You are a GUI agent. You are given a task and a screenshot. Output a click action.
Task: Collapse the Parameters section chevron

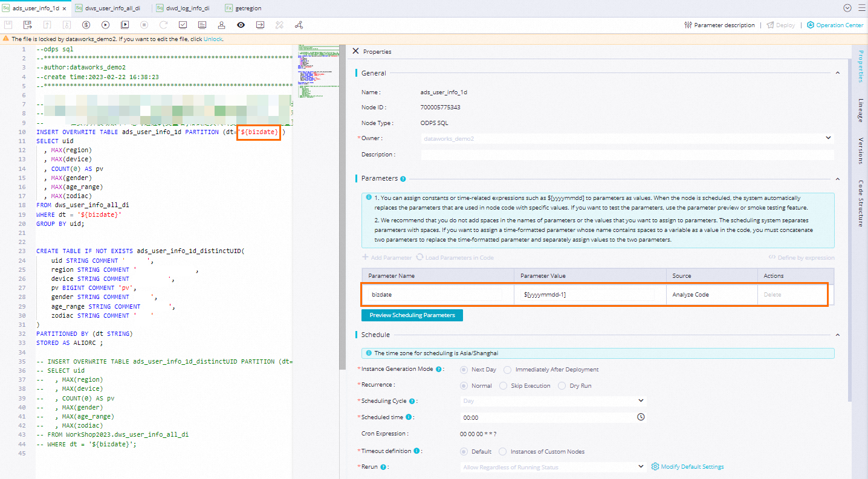click(x=837, y=179)
